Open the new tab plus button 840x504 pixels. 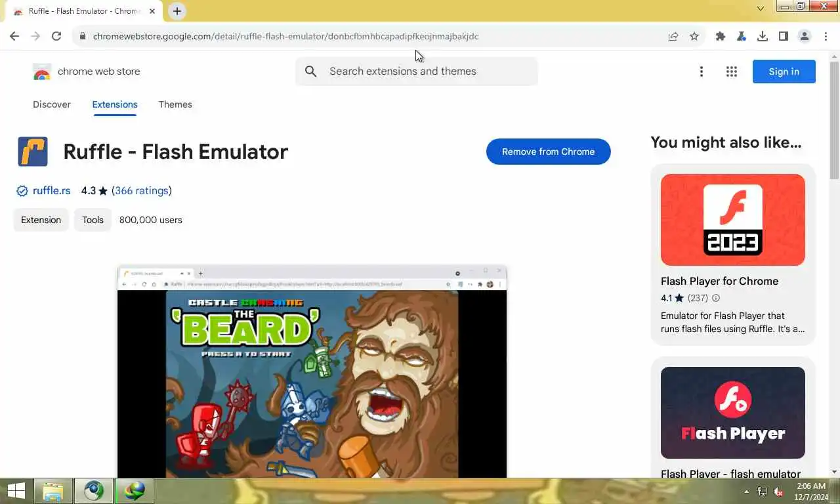point(177,10)
